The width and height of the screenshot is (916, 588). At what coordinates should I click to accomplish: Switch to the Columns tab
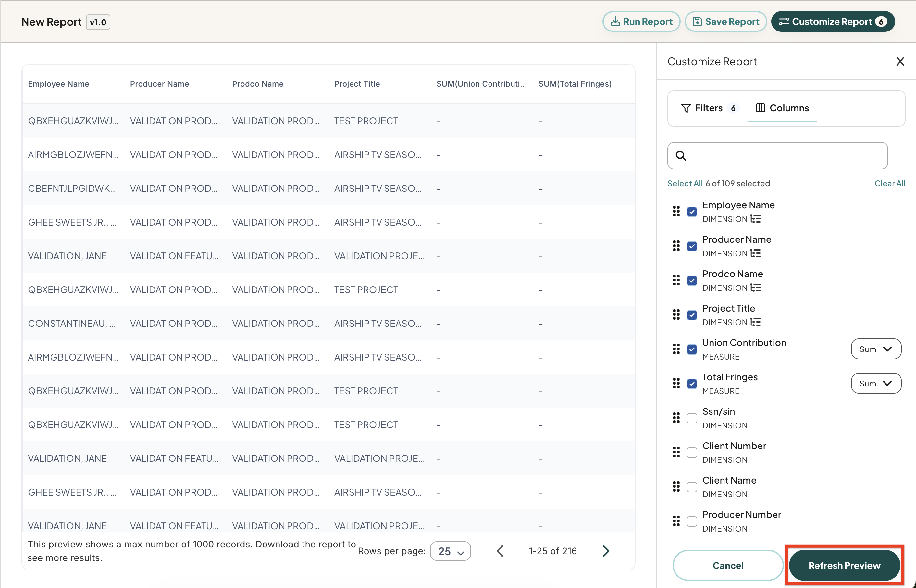point(782,108)
